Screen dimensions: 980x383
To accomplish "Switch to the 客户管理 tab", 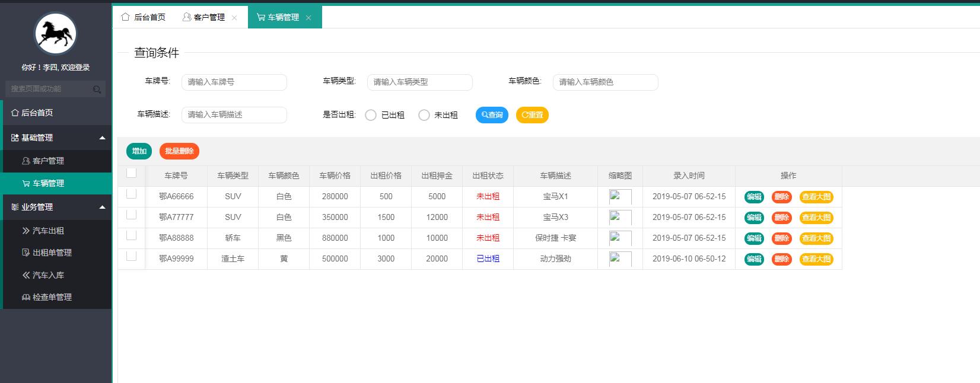I will [x=204, y=17].
